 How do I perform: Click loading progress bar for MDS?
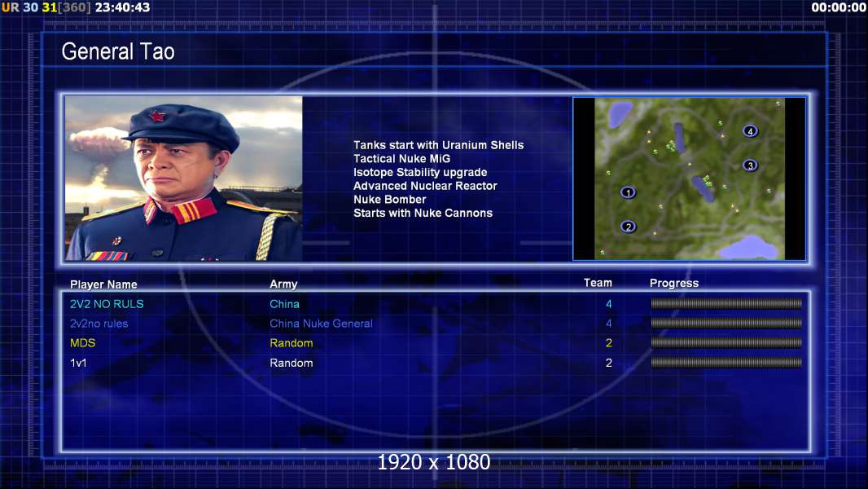[x=726, y=343]
